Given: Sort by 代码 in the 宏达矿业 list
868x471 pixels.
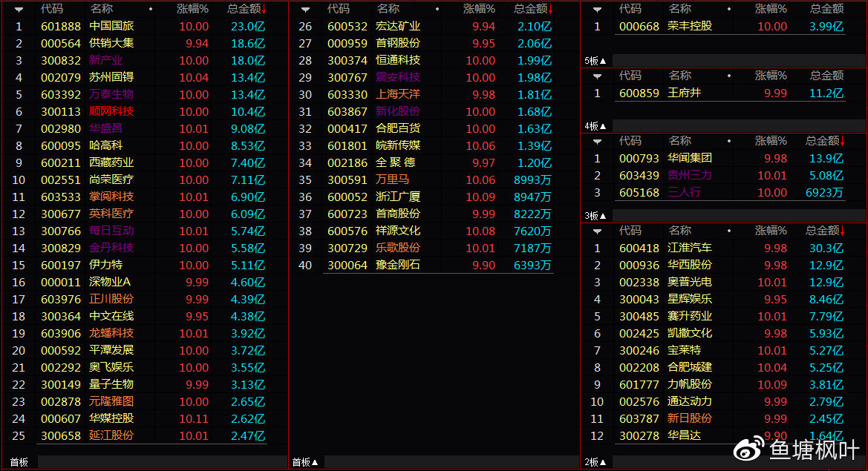Looking at the screenshot, I should pyautogui.click(x=339, y=9).
